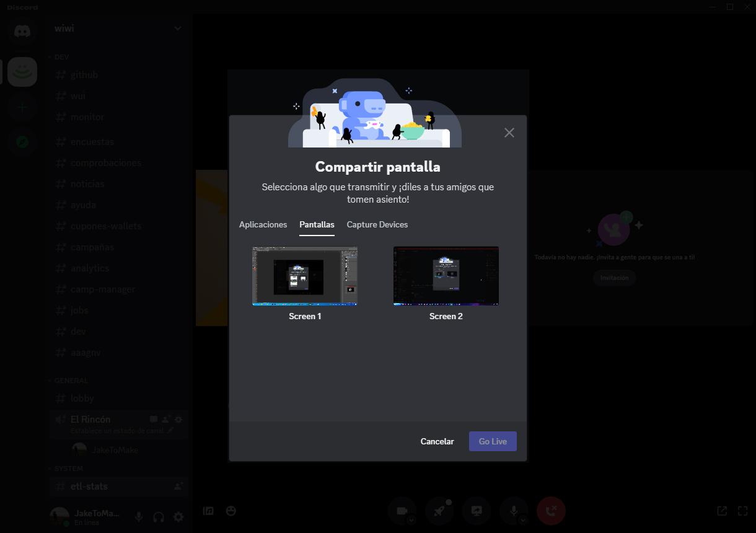This screenshot has width=756, height=533.
Task: Switch to the Aplicaciones tab
Action: [263, 224]
